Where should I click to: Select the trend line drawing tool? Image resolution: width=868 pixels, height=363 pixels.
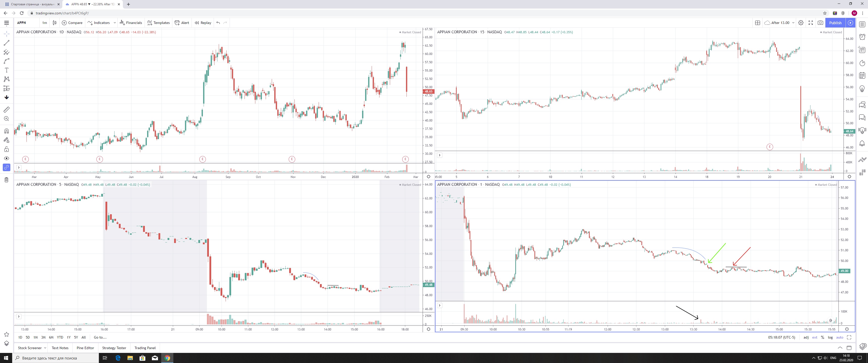pos(6,43)
